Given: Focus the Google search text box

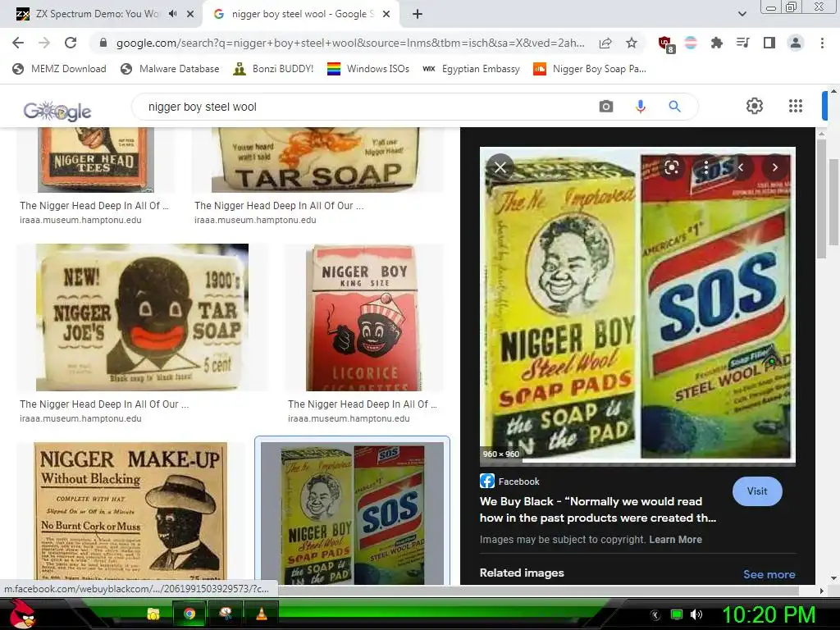Looking at the screenshot, I should coord(370,107).
